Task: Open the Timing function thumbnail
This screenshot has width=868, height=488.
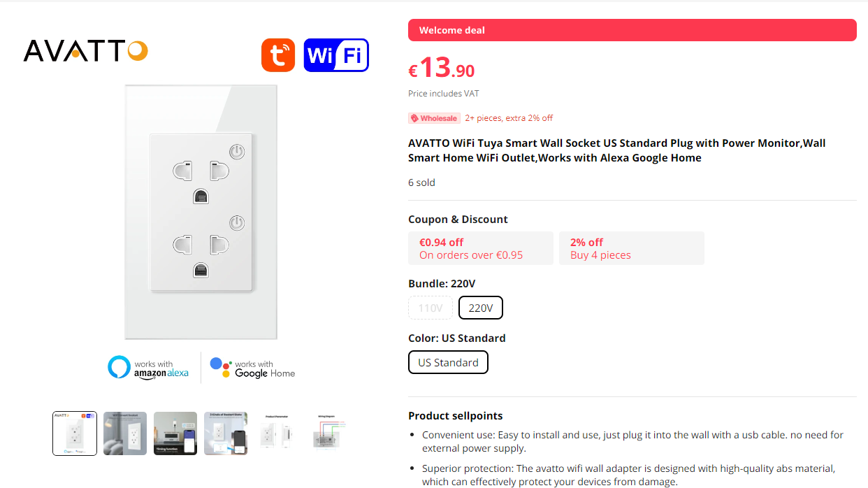Action: pos(175,433)
